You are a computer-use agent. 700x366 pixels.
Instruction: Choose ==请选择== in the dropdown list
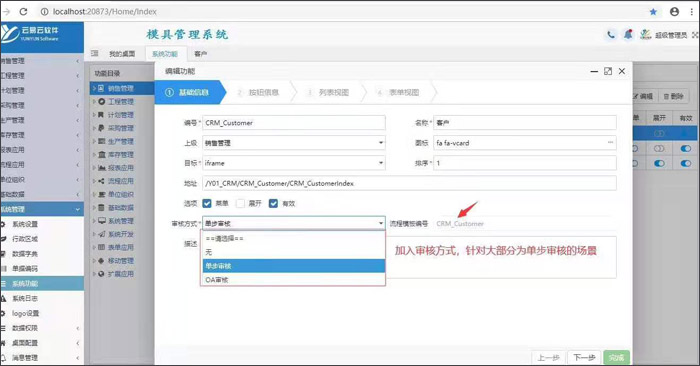coord(294,238)
